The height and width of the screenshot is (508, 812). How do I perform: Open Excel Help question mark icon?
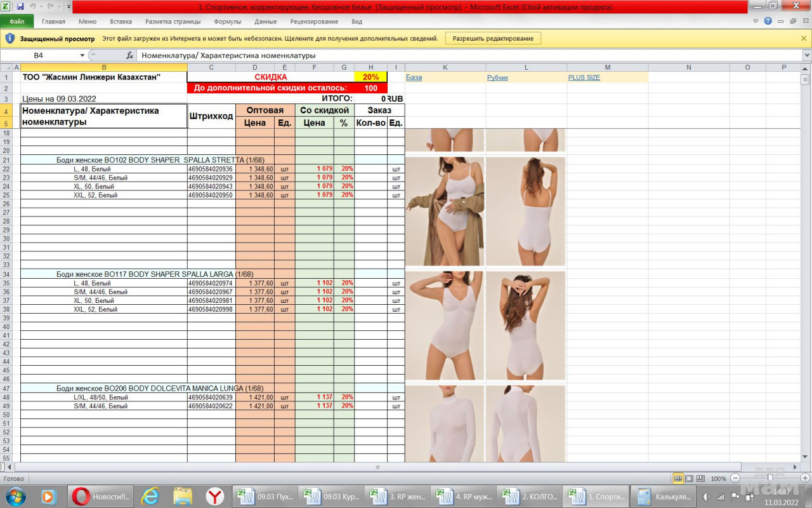(x=768, y=21)
